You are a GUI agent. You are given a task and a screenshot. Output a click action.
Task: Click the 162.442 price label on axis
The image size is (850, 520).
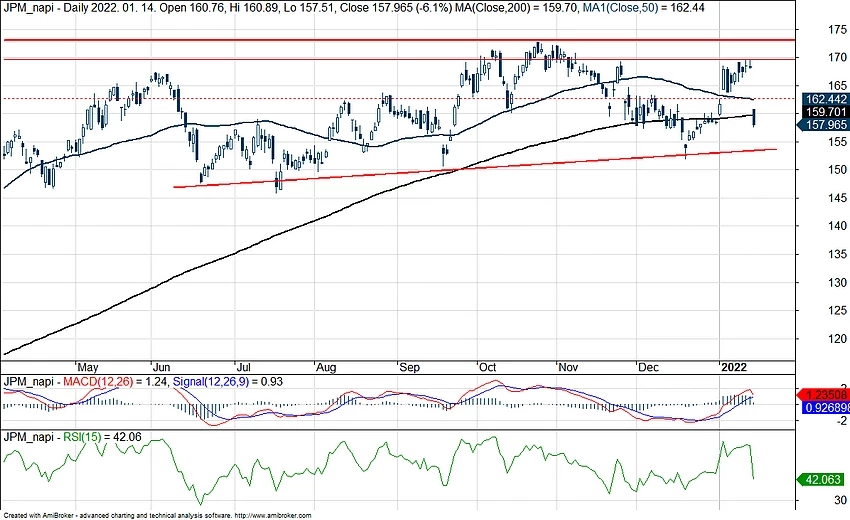pyautogui.click(x=826, y=99)
